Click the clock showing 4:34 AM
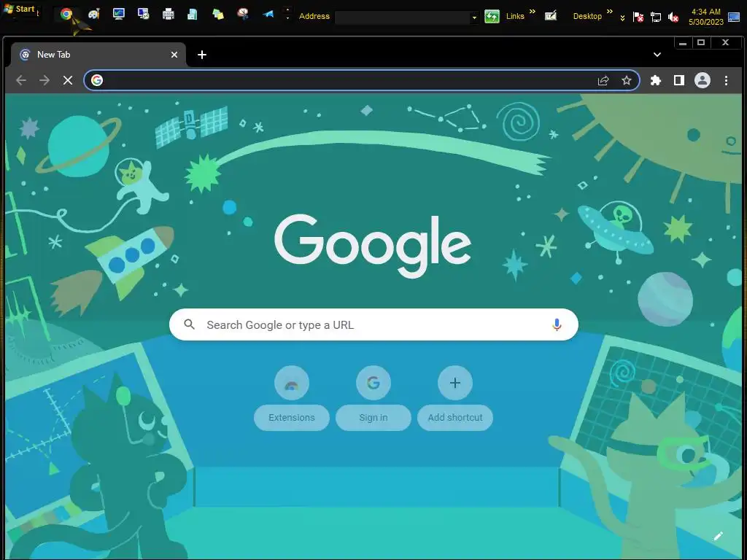This screenshot has width=747, height=560. [706, 17]
